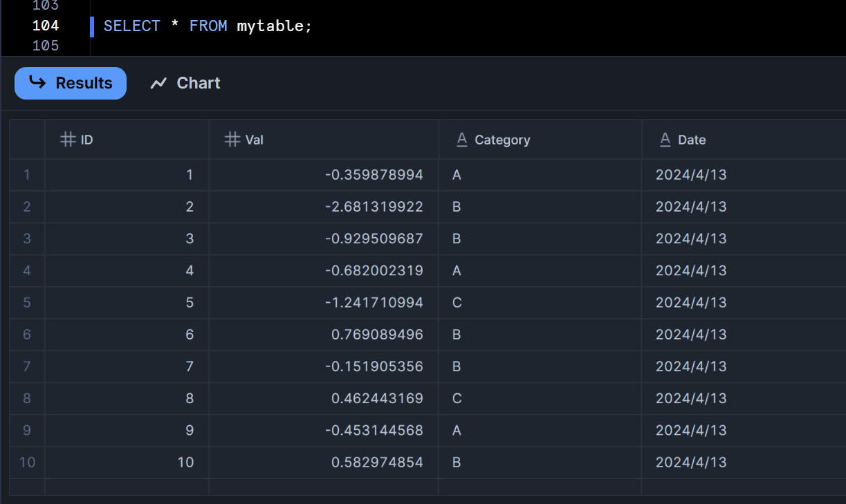Click the numeric type icon beside Val
846x504 pixels.
(232, 140)
